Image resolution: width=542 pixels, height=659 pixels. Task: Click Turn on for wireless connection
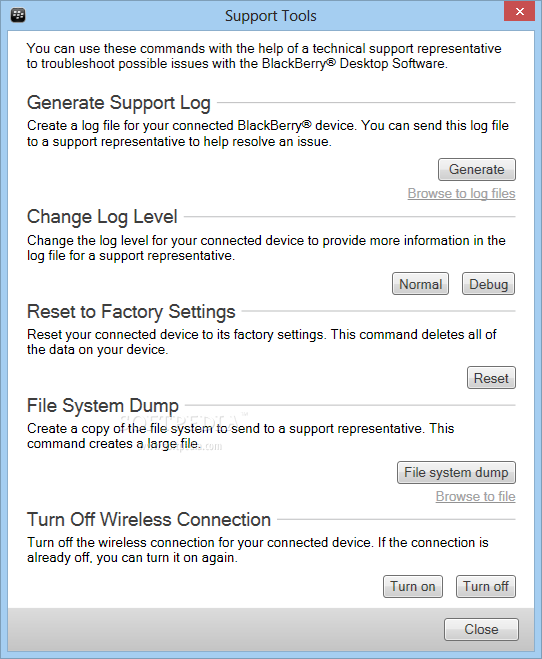[413, 586]
